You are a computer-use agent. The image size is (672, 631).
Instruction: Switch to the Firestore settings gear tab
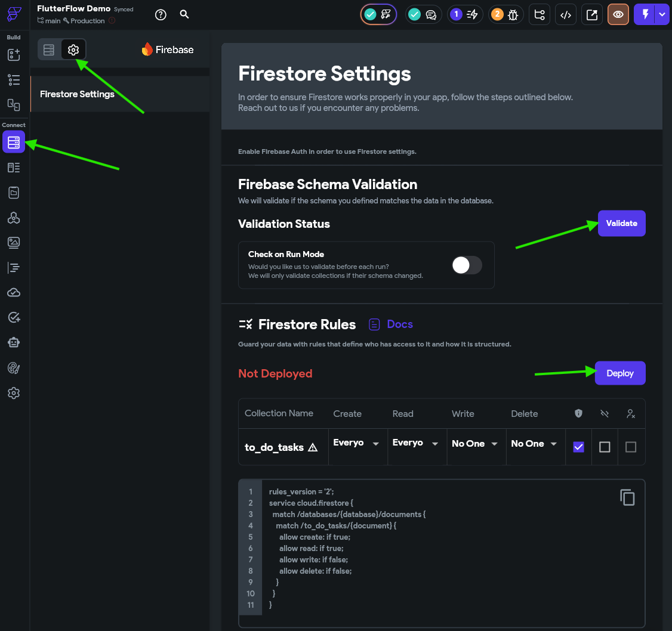click(x=73, y=50)
